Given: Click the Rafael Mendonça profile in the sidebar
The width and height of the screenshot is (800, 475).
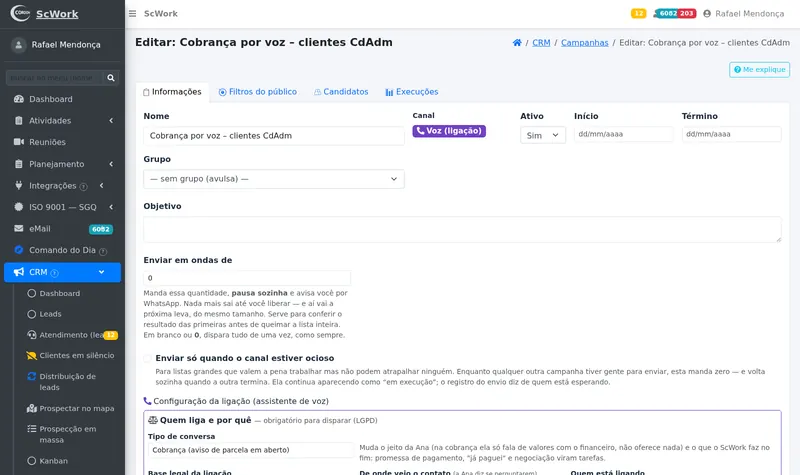Looking at the screenshot, I should 56,45.
